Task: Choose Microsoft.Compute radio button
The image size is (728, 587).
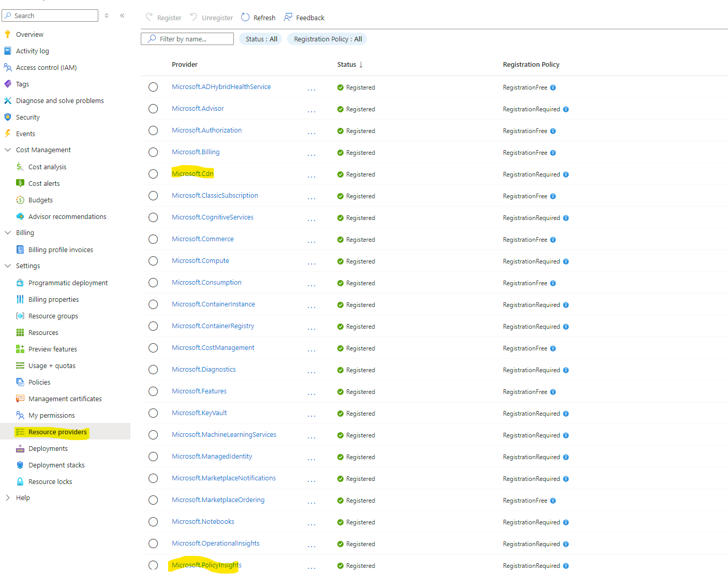Action: click(153, 261)
